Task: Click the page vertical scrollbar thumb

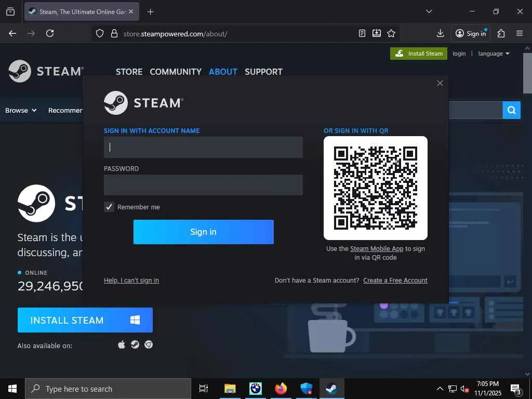Action: 527,73
